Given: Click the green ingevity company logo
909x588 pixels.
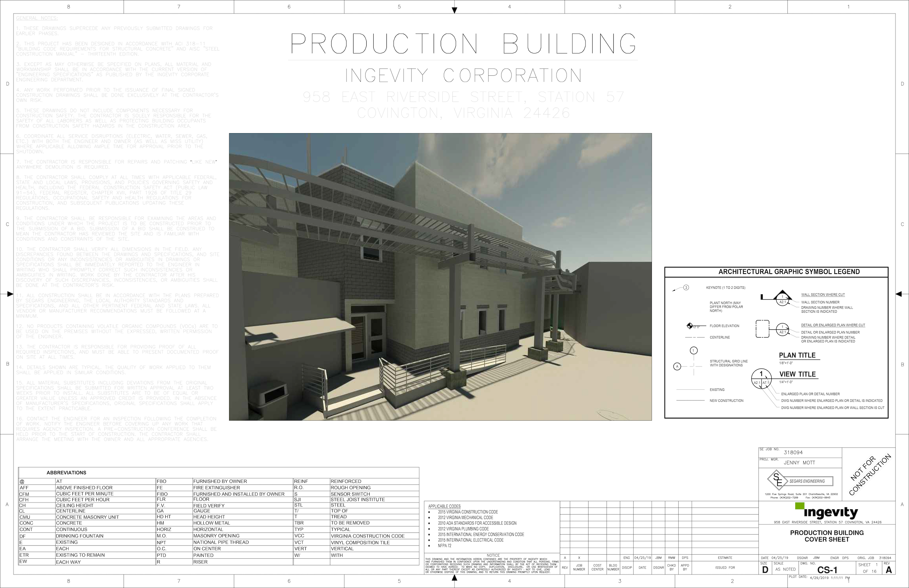Looking at the screenshot, I should [x=827, y=511].
